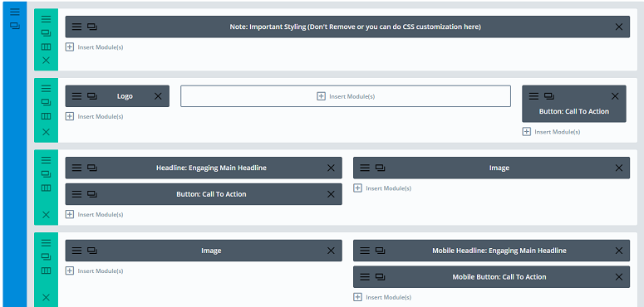
Task: Change column structure of the Mobile Headline row
Action: click(x=46, y=270)
